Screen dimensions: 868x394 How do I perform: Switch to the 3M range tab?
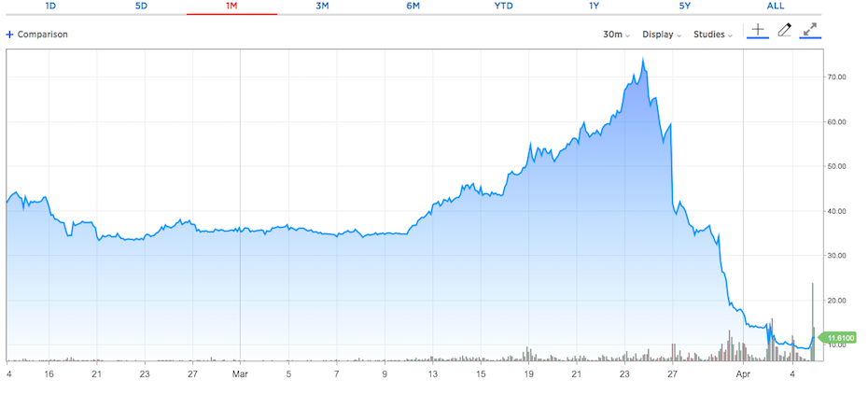coord(322,7)
